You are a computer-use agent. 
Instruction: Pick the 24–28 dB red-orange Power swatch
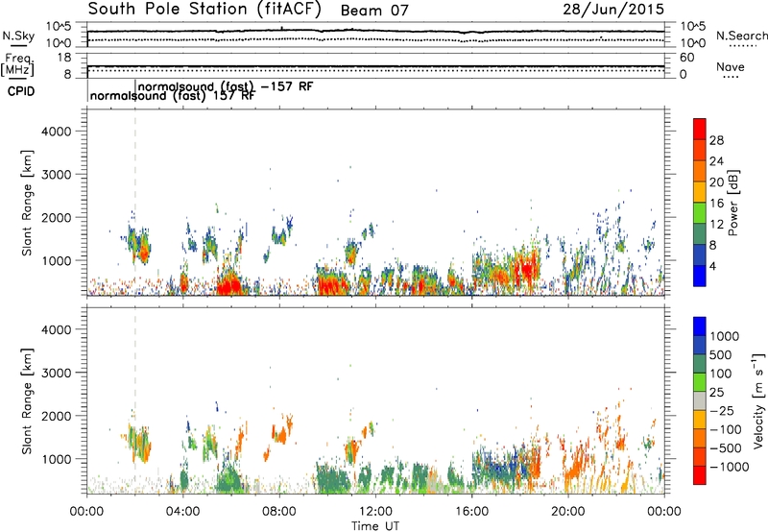pos(700,151)
